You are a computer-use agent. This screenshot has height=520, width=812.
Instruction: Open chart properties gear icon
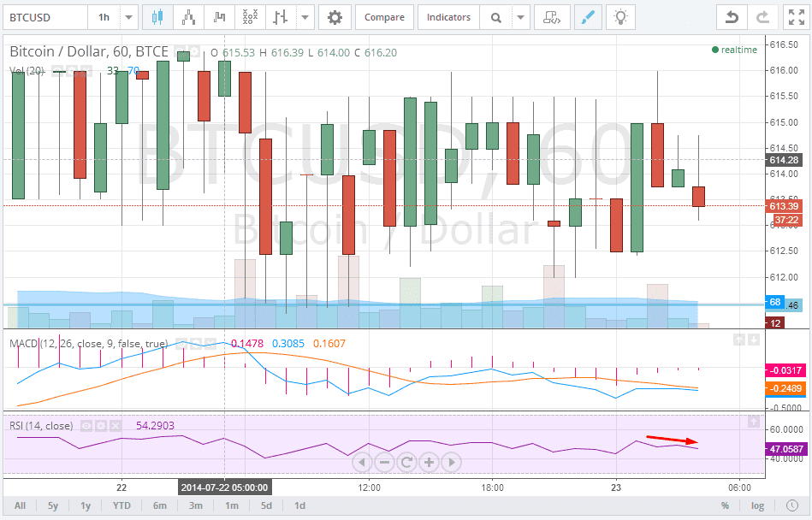click(335, 17)
